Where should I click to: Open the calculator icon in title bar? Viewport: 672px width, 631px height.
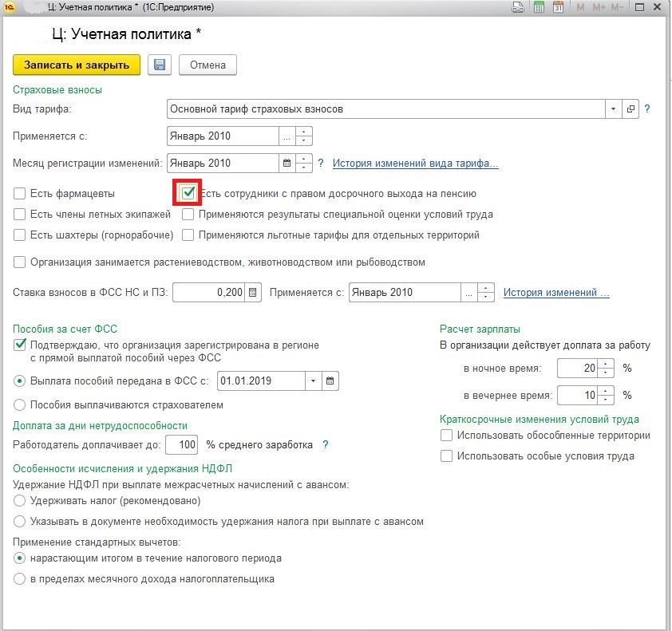[539, 7]
